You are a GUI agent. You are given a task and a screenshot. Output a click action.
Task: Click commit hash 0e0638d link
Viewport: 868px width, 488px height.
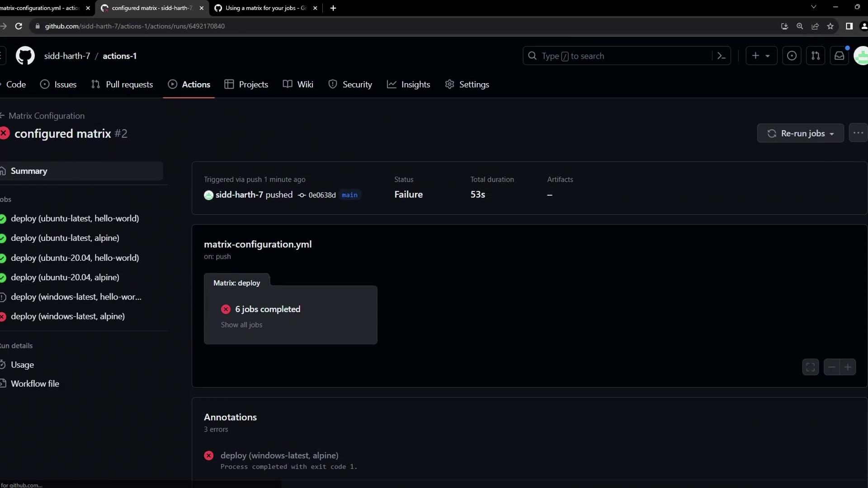click(322, 195)
